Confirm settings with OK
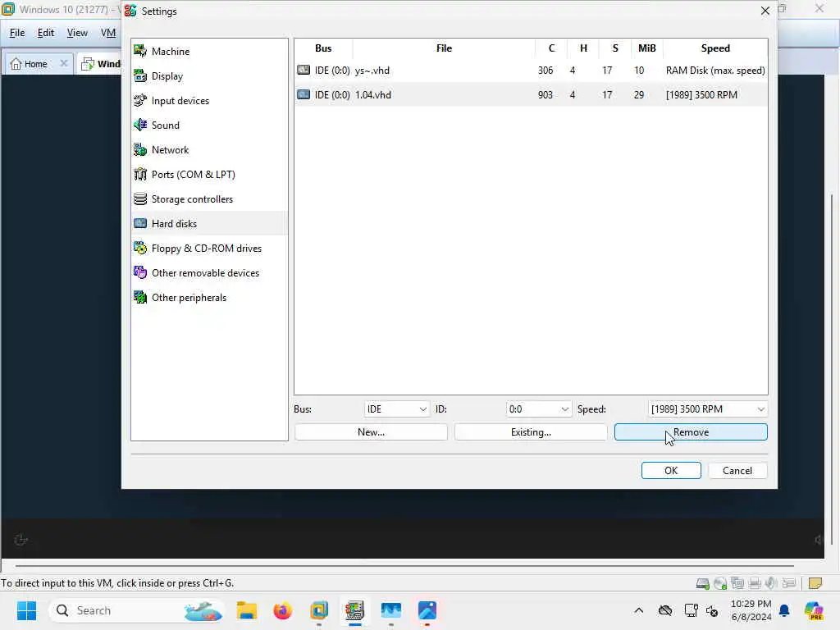 click(671, 470)
